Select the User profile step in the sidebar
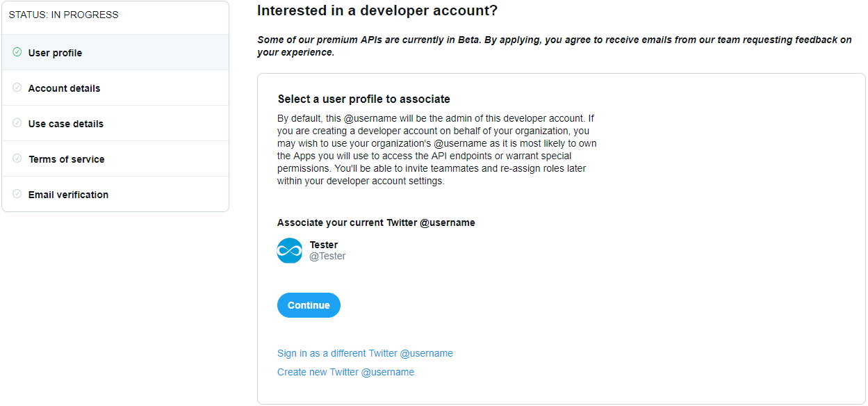Viewport: 868px width, 406px height. pyautogui.click(x=56, y=52)
